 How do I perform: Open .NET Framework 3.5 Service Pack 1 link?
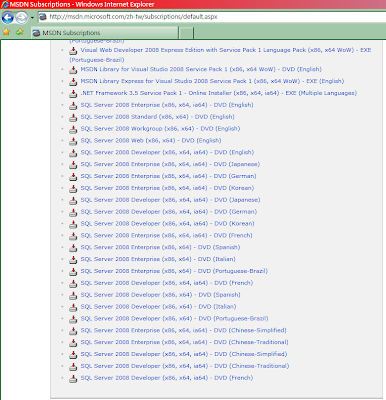(x=219, y=93)
